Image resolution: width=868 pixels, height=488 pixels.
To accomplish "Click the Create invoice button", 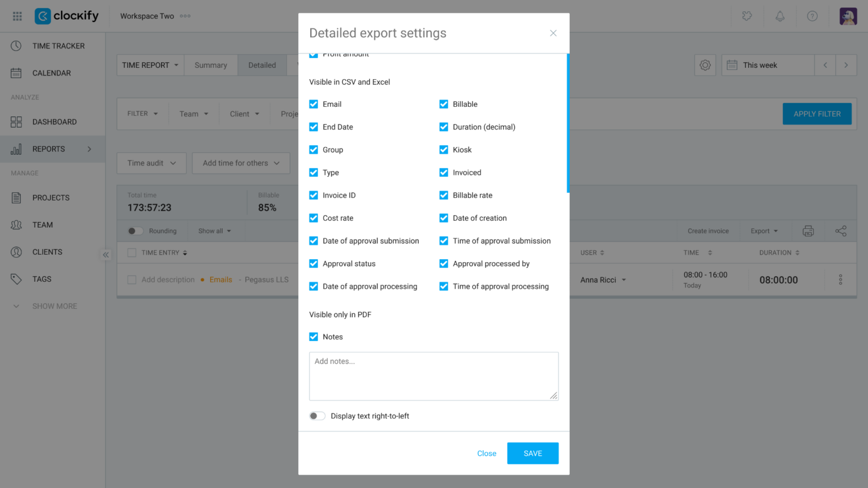I will point(708,231).
